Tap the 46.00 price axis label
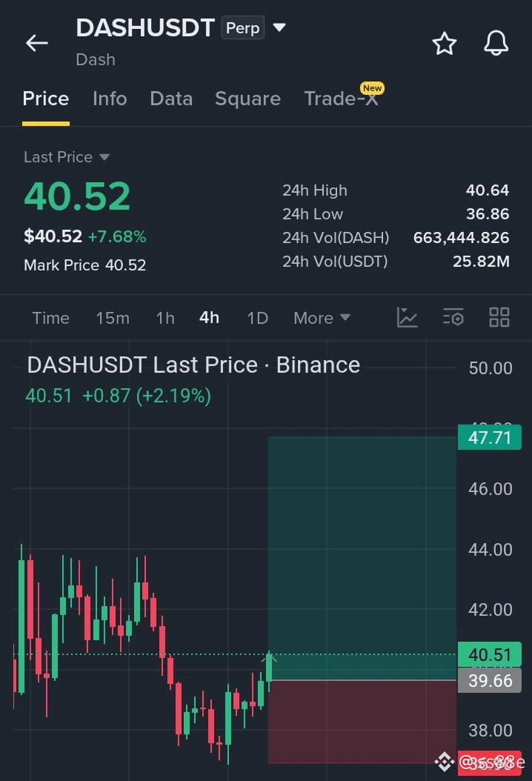The width and height of the screenshot is (532, 781). point(491,488)
